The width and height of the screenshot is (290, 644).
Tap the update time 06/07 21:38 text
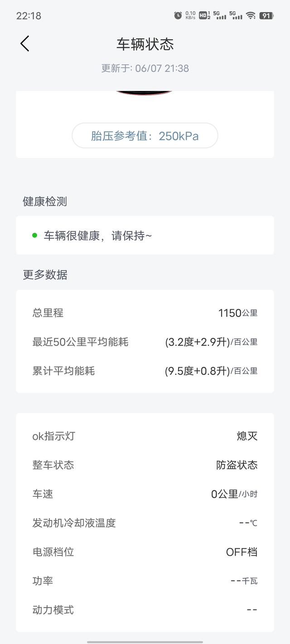[x=145, y=68]
